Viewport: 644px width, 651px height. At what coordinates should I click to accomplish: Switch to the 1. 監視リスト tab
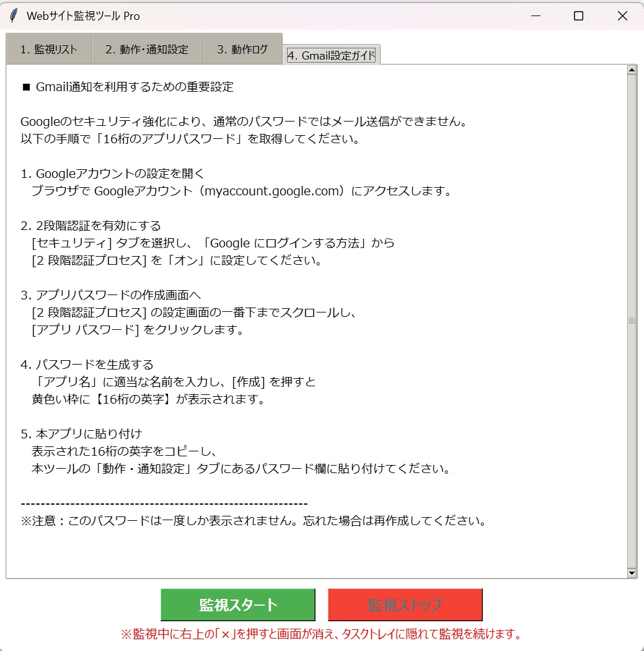[48, 49]
